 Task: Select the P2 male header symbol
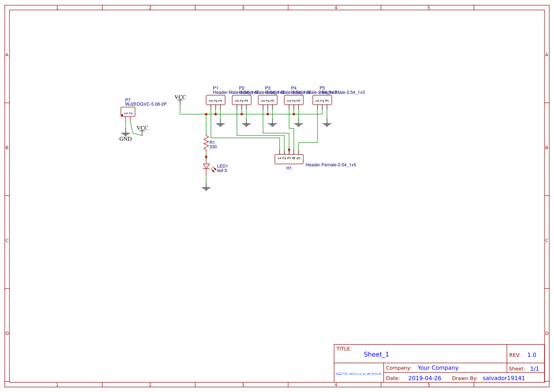(x=242, y=100)
